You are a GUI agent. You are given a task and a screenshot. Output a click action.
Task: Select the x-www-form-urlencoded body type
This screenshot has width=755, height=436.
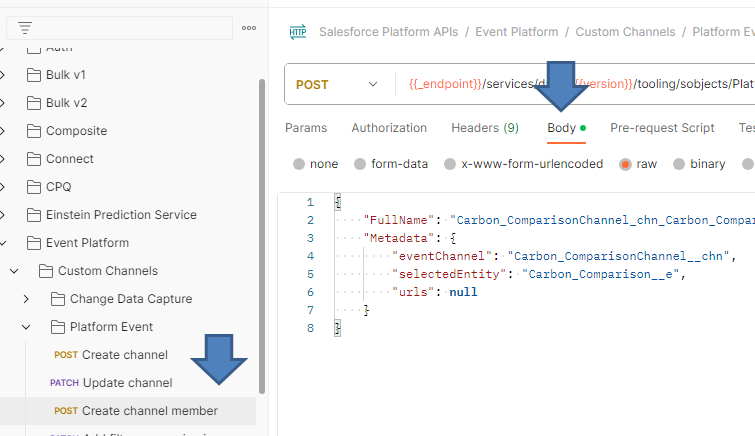450,164
